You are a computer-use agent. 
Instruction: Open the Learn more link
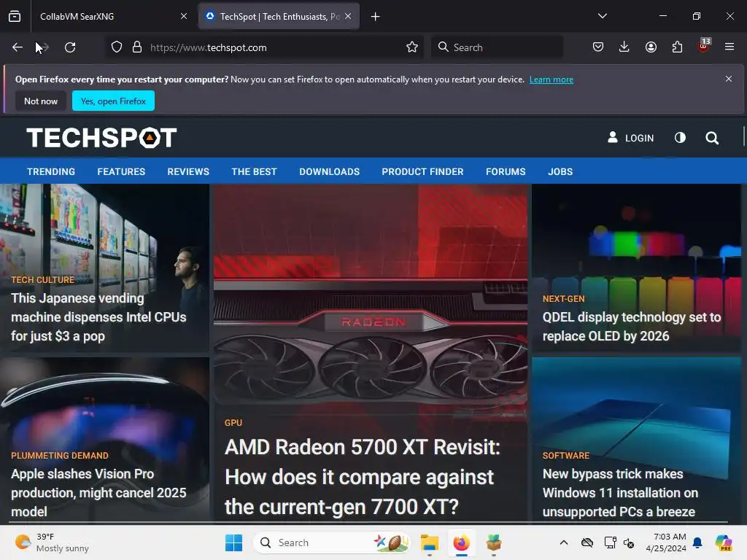(551, 79)
